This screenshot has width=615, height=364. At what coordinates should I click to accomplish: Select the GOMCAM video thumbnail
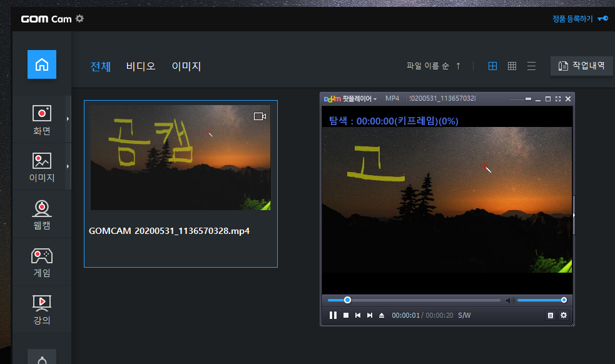pos(180,157)
